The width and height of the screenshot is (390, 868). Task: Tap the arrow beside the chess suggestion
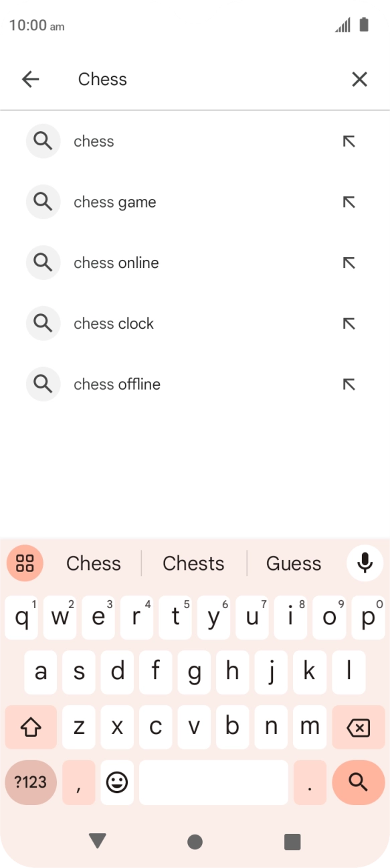pyautogui.click(x=349, y=141)
